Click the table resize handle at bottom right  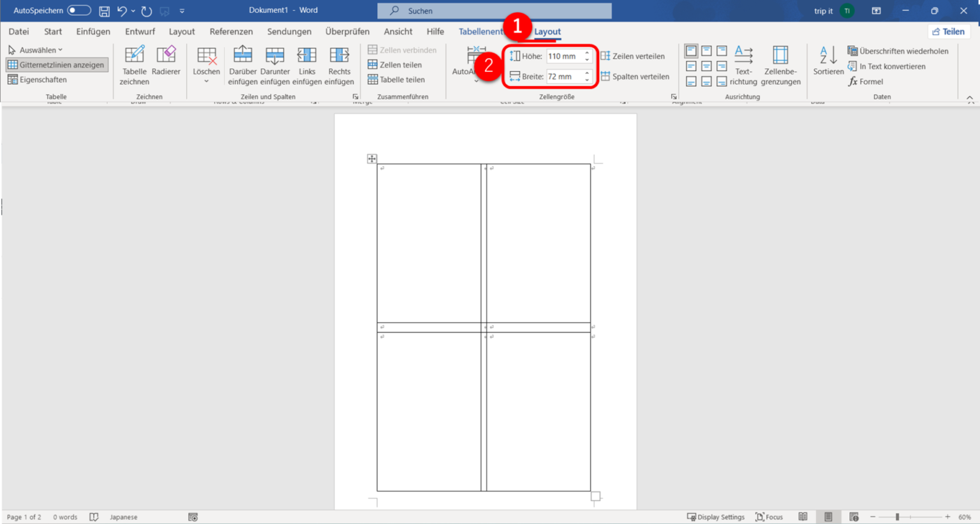(x=595, y=496)
